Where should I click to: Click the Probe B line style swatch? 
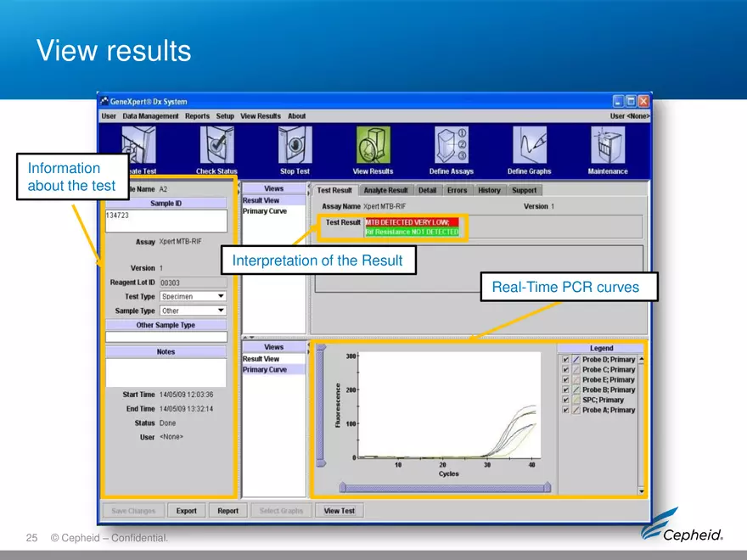(575, 389)
